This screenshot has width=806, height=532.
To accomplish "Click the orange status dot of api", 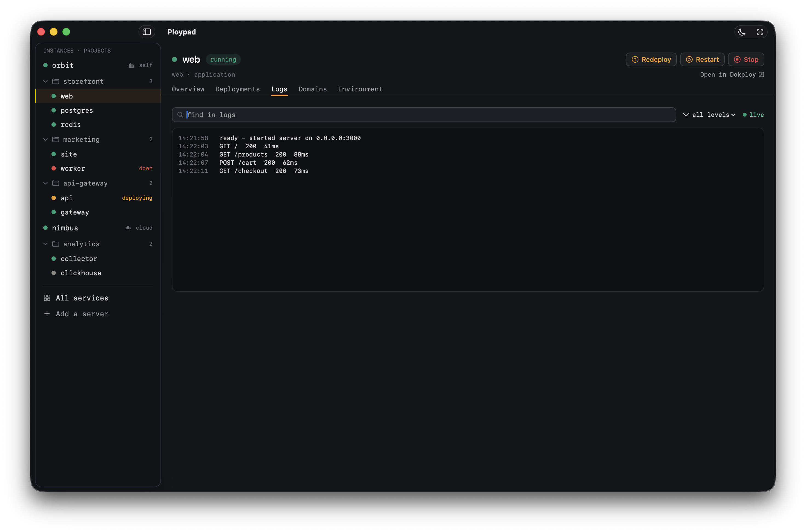I will click(54, 198).
